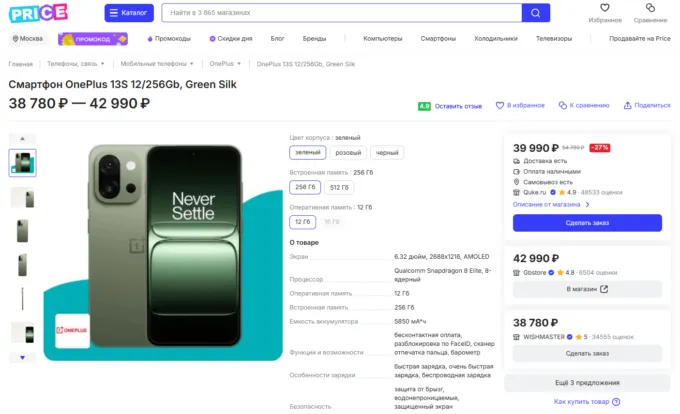The height and width of the screenshot is (414, 680).
Task: Click the PRICE site logo
Action: click(38, 13)
